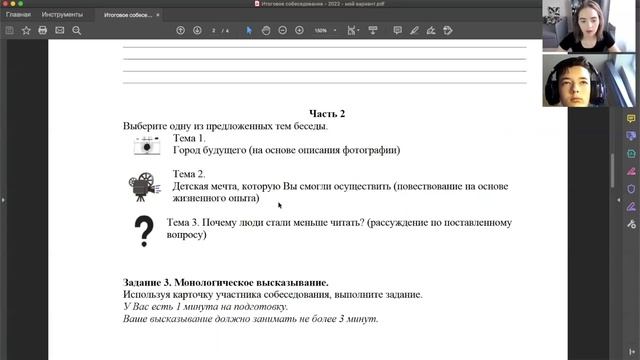Send the file by email envelope icon
This screenshot has height=360, width=640.
60,31
